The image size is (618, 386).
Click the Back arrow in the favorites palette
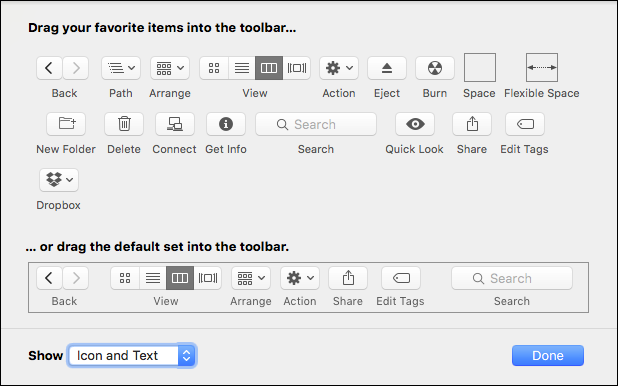point(49,68)
